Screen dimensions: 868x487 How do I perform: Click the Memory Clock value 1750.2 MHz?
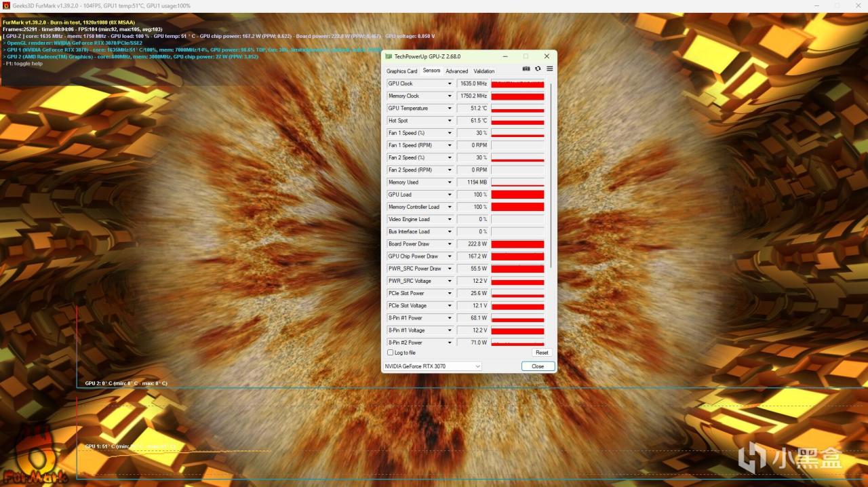473,96
